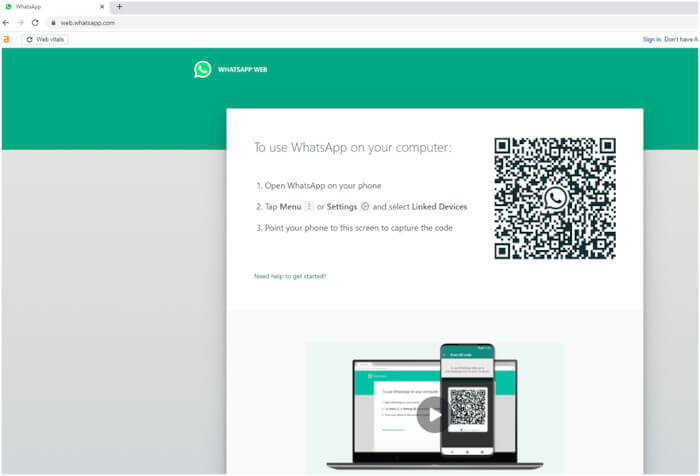Viewport: 700px width, 476px height.
Task: Click 'To use WhatsApp on your computer' heading
Action: [x=353, y=147]
